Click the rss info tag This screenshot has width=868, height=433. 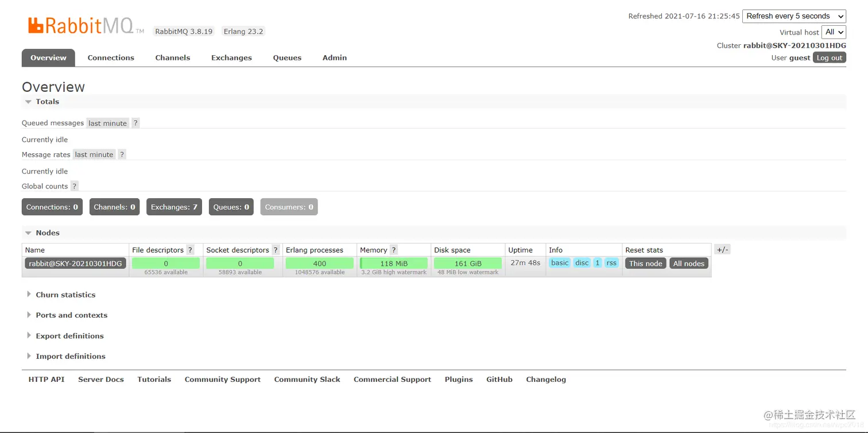point(611,263)
